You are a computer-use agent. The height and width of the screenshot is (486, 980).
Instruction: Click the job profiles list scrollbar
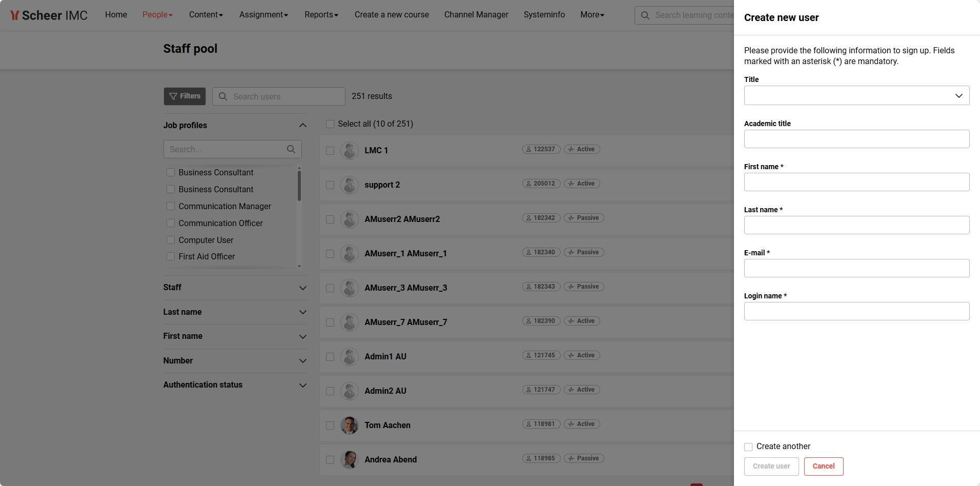click(299, 185)
